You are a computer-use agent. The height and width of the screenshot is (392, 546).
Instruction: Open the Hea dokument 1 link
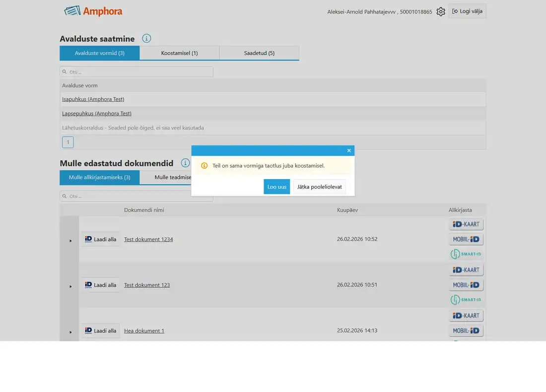144,331
